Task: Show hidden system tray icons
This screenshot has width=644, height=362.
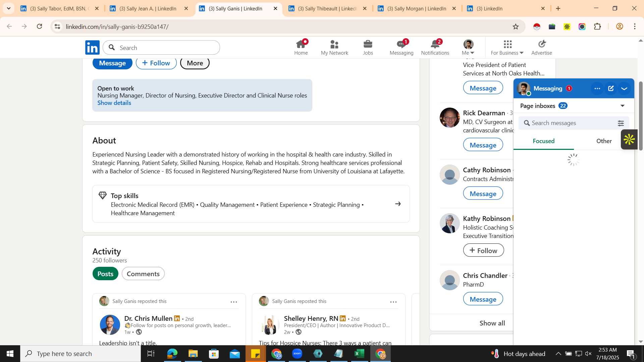Action: 558,354
